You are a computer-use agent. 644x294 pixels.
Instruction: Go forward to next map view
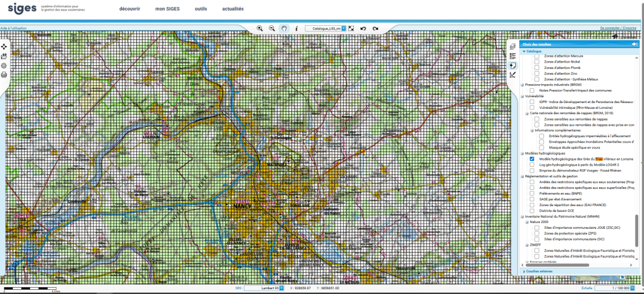point(375,28)
